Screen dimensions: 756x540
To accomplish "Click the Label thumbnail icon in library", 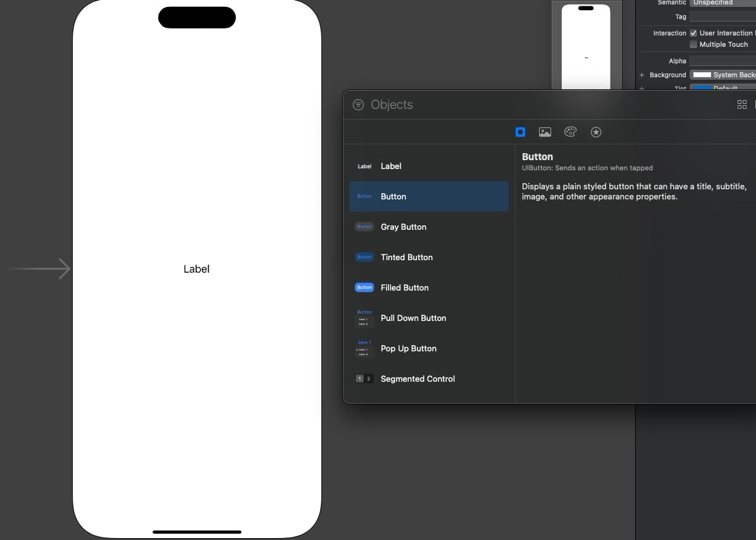I will coord(364,166).
